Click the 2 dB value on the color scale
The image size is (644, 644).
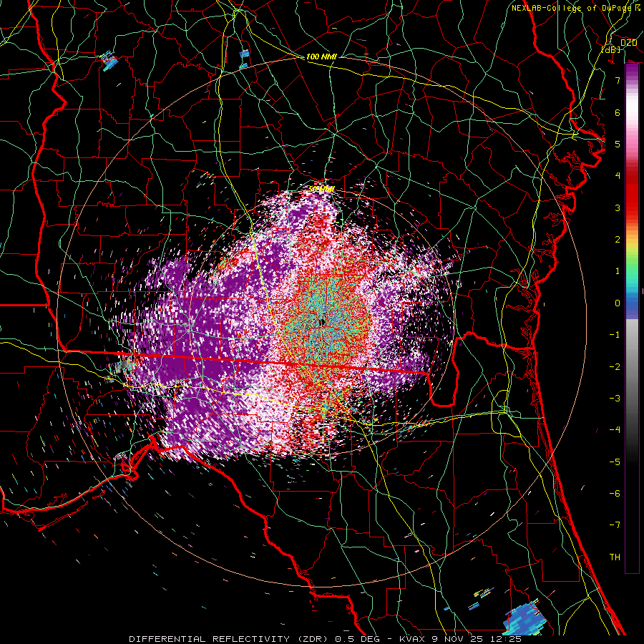(618, 240)
